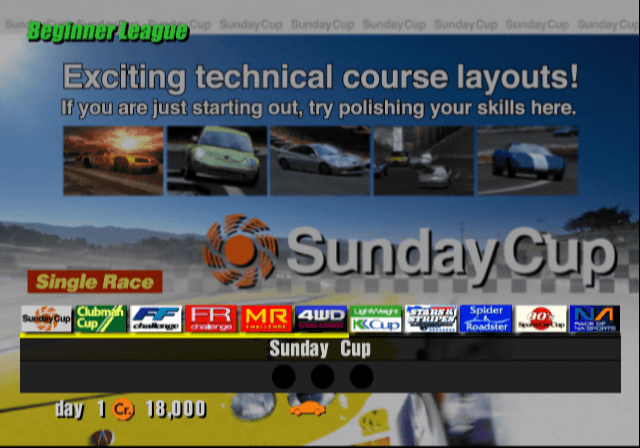Click the orange Cr. credits coin icon
The image size is (640, 448).
click(123, 409)
